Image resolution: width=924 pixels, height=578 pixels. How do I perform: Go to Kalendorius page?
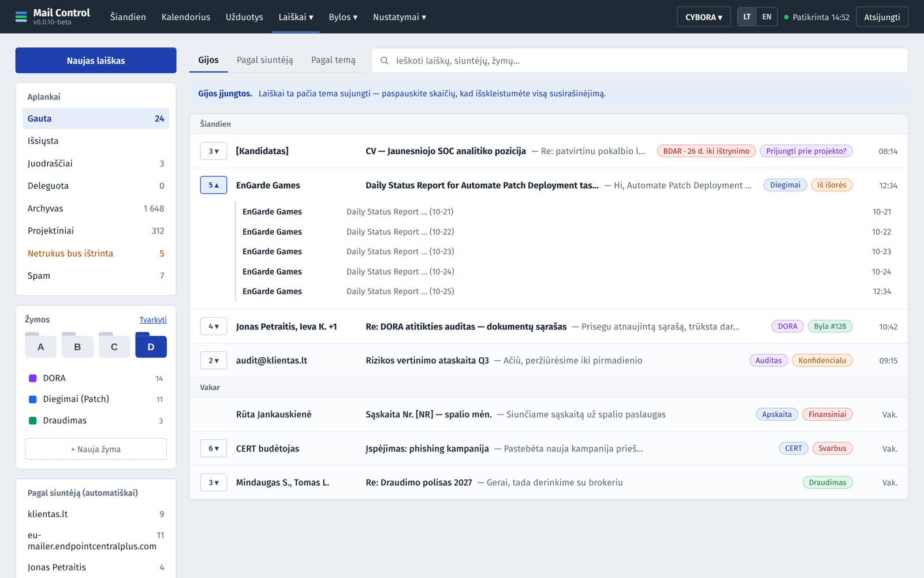[x=186, y=17]
